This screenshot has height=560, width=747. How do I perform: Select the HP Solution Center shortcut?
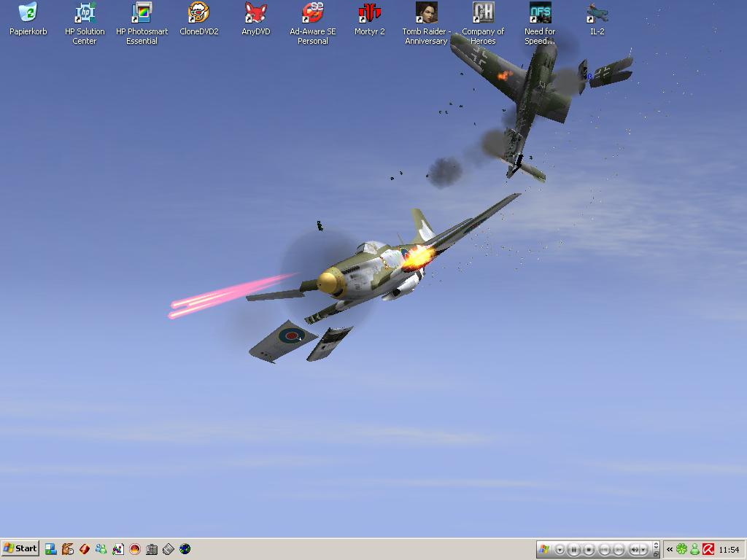pos(85,24)
